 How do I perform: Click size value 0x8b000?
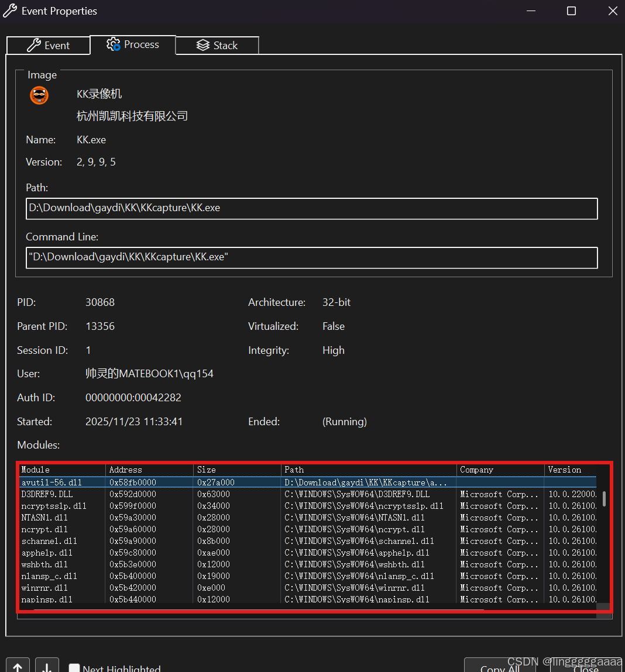pos(214,541)
